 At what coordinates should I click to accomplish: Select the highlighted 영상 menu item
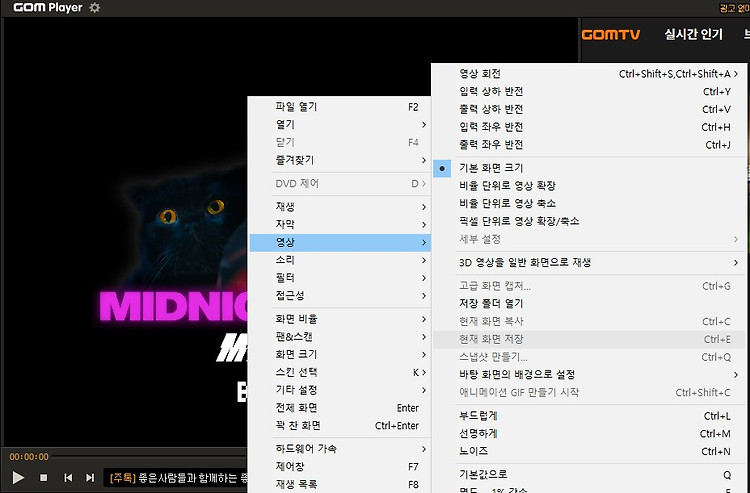pos(340,242)
